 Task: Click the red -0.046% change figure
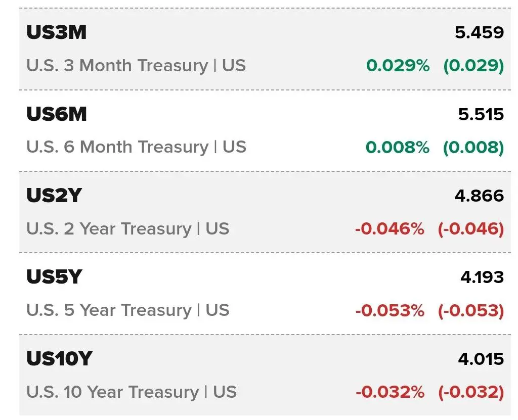[390, 229]
